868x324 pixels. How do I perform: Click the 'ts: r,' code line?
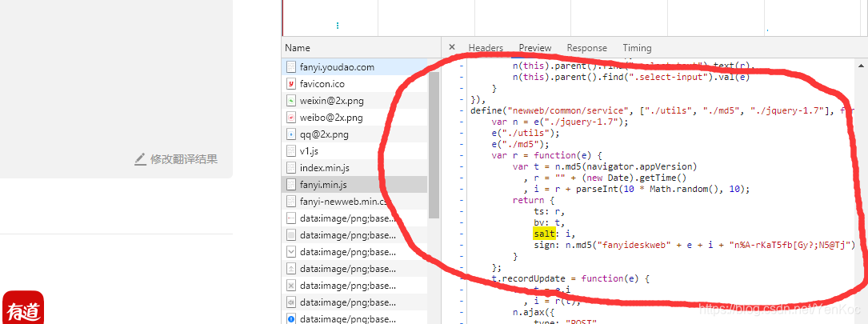(x=549, y=211)
